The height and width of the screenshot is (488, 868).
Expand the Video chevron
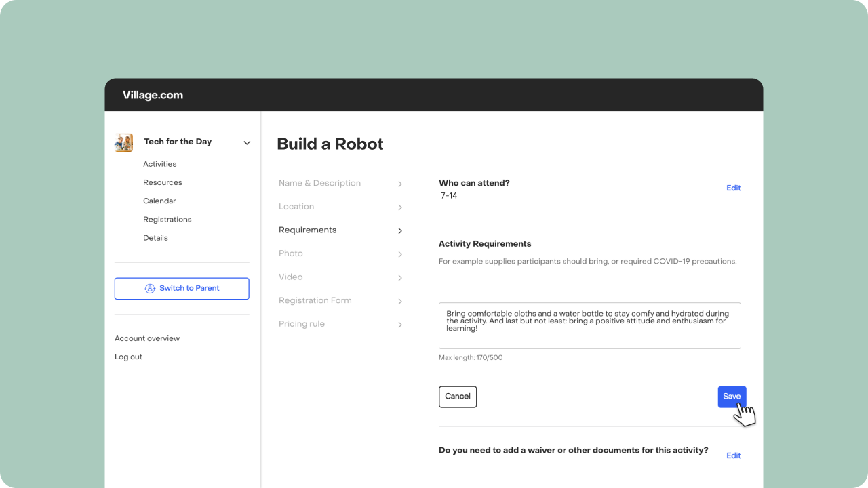coord(400,278)
